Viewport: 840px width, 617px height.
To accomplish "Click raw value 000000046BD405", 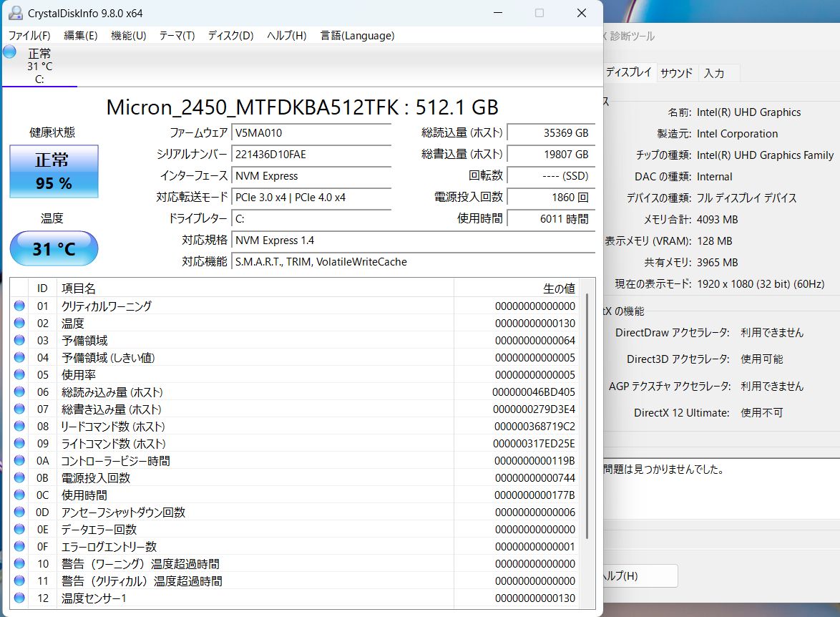I will coord(534,392).
